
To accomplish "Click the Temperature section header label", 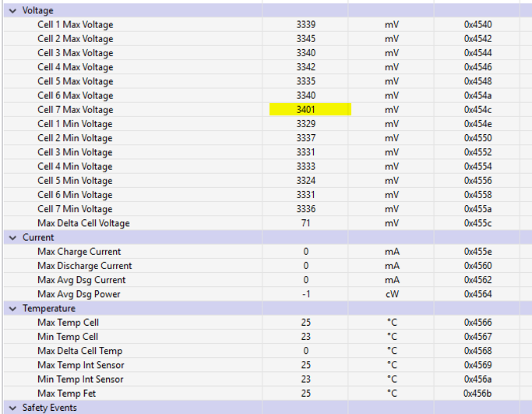I will (49, 309).
